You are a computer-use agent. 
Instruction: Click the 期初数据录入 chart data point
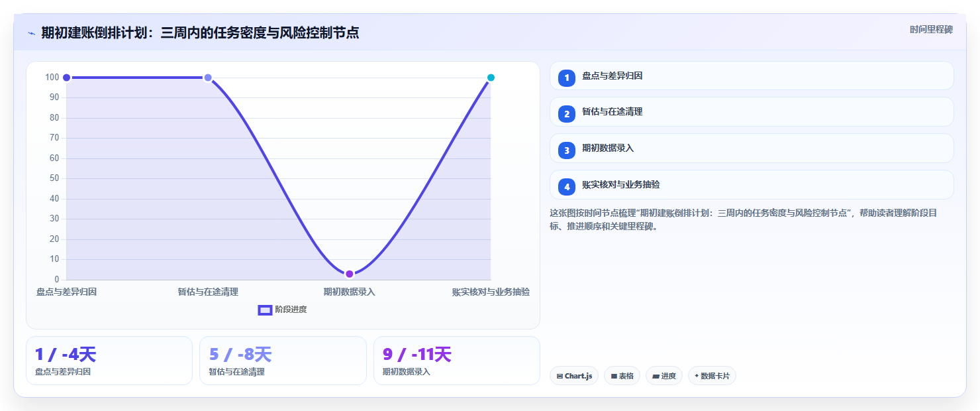click(x=350, y=274)
